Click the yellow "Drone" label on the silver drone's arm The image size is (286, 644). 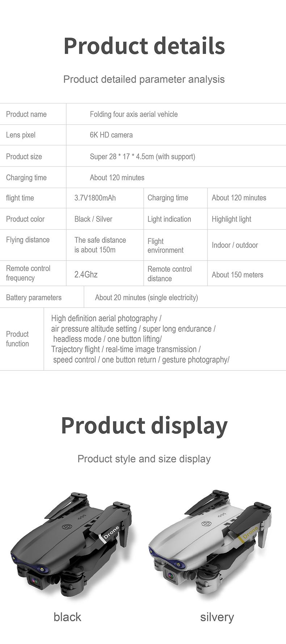point(249,533)
